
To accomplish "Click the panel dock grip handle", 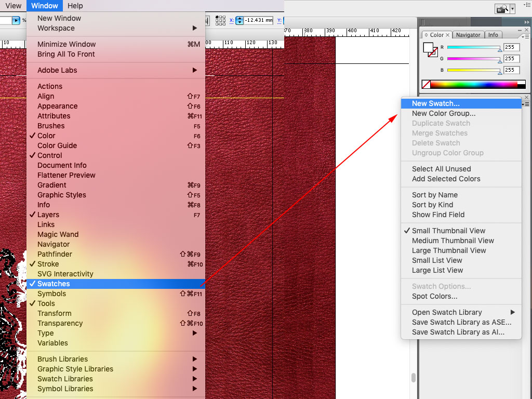I will coord(423,22).
